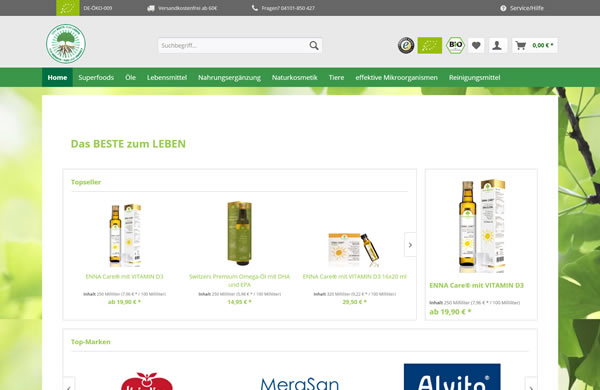Image resolution: width=600 pixels, height=390 pixels.
Task: Click right panel ENNA Care® mit VITAMIN D3 title
Action: tap(476, 286)
